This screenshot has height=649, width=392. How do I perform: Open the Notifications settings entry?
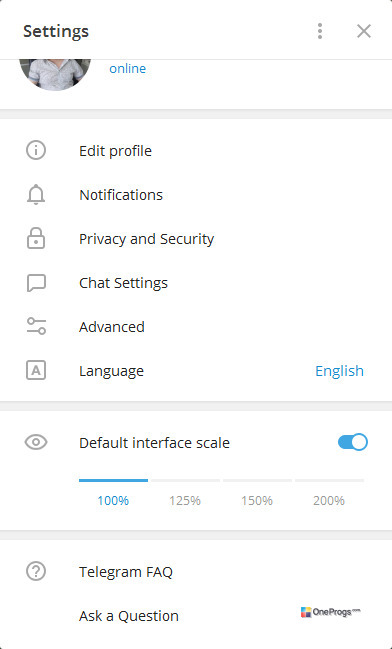pyautogui.click(x=196, y=195)
